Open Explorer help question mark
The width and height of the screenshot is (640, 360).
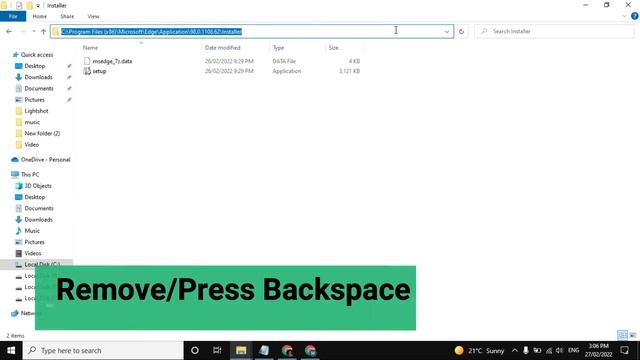635,16
